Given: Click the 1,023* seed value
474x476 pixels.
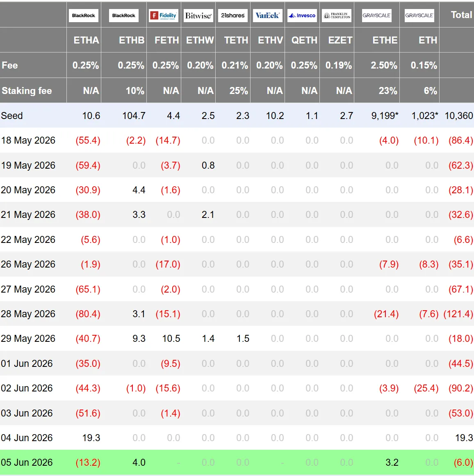Looking at the screenshot, I should 424,116.
